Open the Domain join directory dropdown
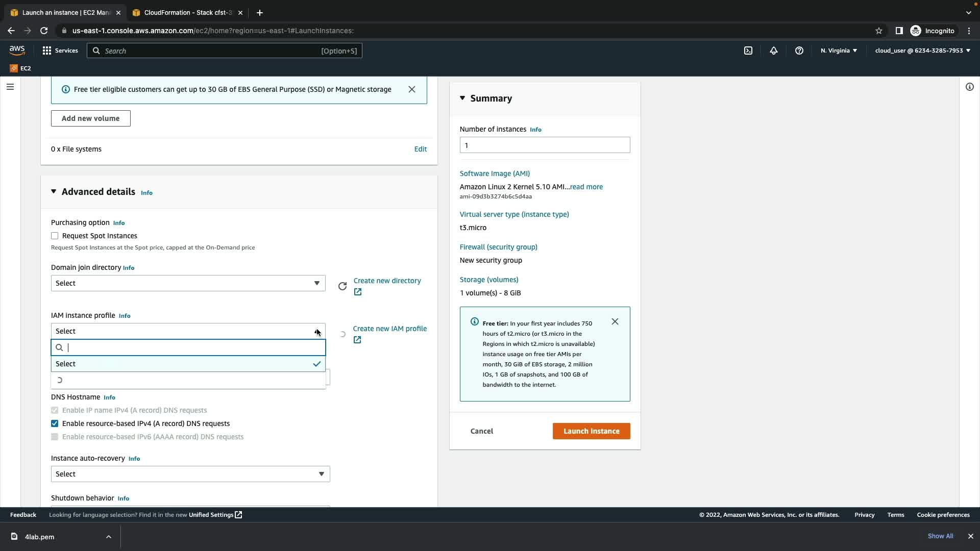 pyautogui.click(x=188, y=283)
